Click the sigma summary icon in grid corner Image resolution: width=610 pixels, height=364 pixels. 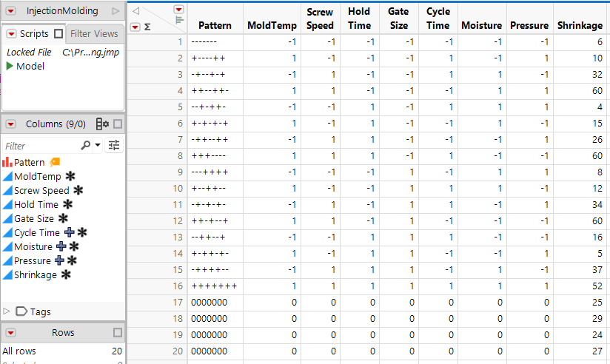tap(147, 27)
